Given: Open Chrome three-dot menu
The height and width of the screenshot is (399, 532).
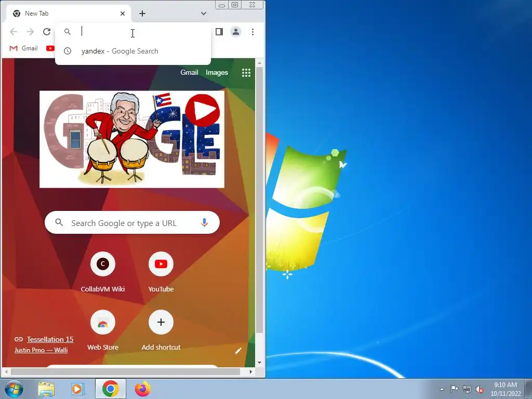Looking at the screenshot, I should click(253, 32).
